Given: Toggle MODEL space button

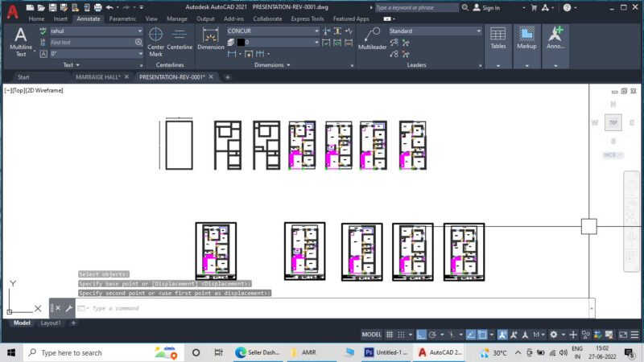Looking at the screenshot, I should click(371, 335).
